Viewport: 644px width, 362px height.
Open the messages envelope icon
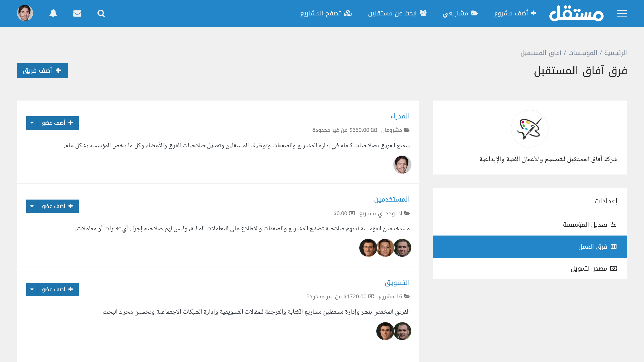coord(77,13)
